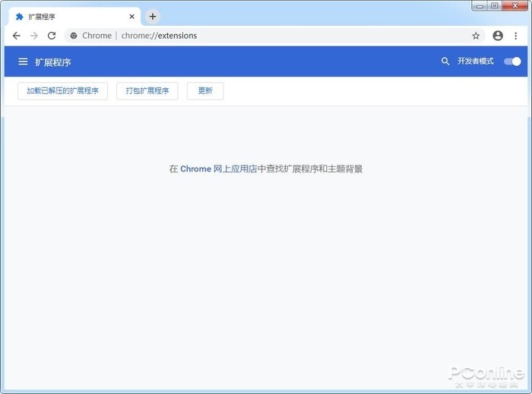Search extensions with the magnifier icon
The image size is (532, 394).
pyautogui.click(x=445, y=61)
